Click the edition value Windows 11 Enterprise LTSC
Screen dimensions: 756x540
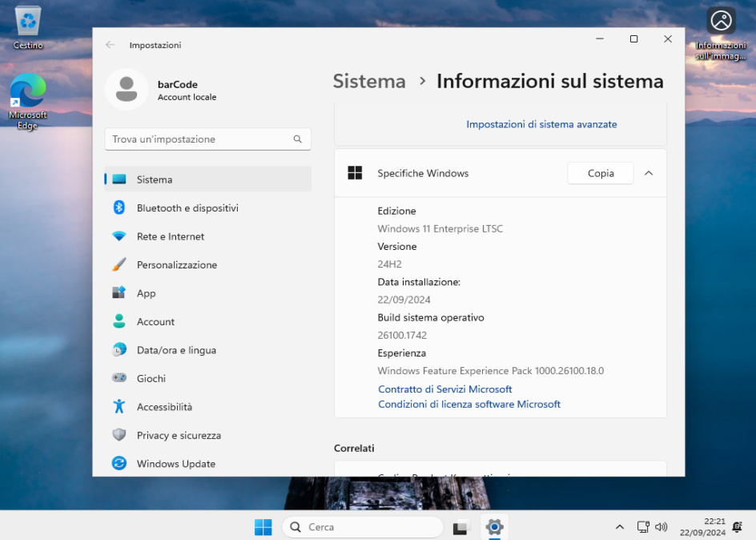click(440, 228)
